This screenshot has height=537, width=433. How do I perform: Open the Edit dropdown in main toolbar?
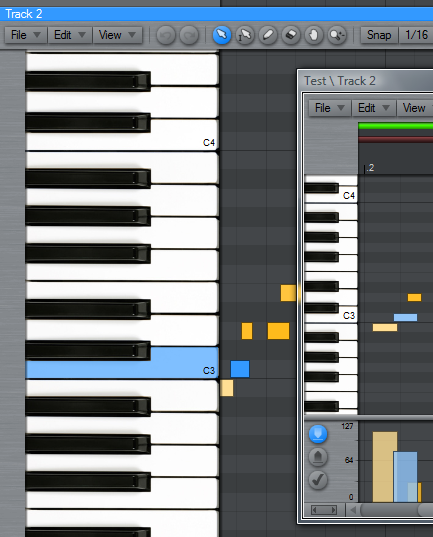[70, 35]
